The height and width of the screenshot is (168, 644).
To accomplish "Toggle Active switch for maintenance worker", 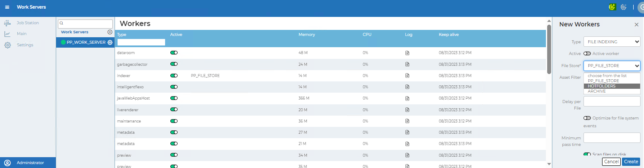I will pos(174,121).
